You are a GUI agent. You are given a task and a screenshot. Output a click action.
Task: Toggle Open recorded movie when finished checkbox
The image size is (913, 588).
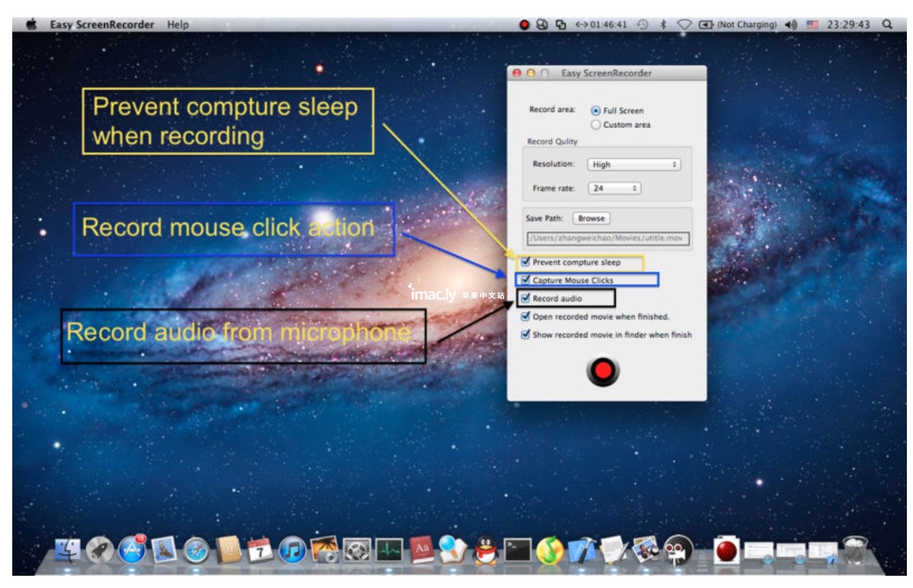pos(525,317)
